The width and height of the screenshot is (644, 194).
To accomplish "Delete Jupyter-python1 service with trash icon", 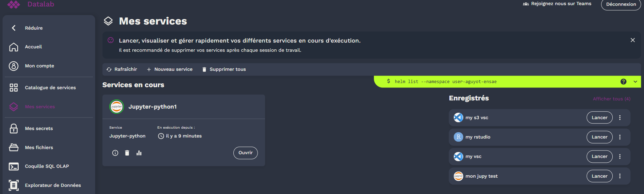I will (x=127, y=153).
